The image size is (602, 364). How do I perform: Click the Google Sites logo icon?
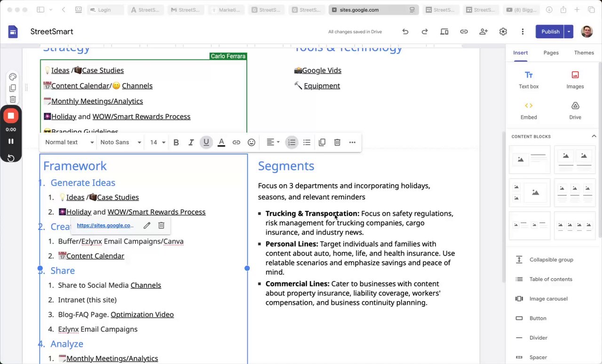(13, 32)
